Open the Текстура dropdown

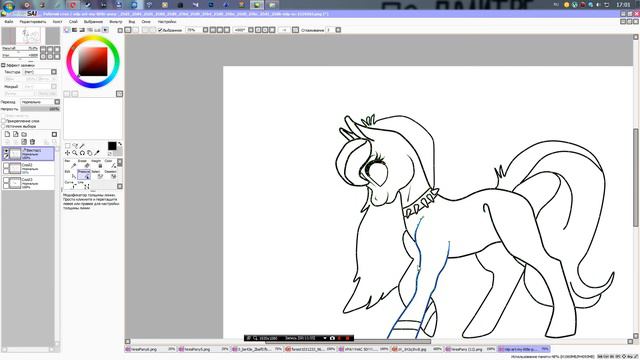[x=54, y=72]
